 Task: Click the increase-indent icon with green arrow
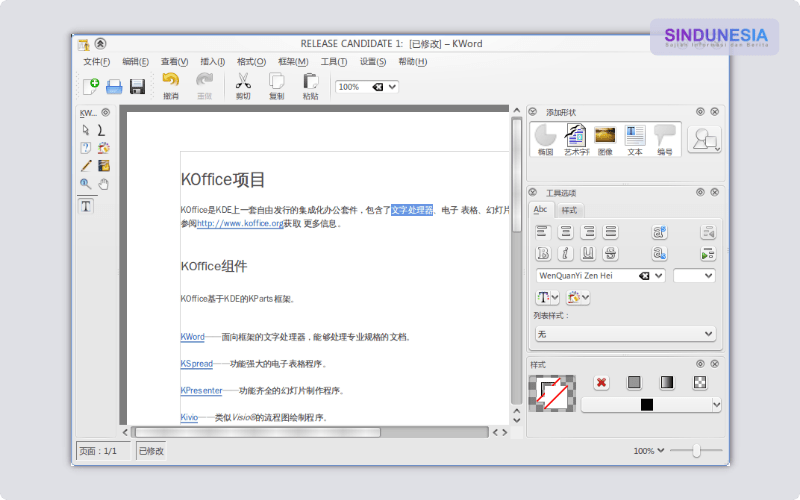[x=708, y=253]
